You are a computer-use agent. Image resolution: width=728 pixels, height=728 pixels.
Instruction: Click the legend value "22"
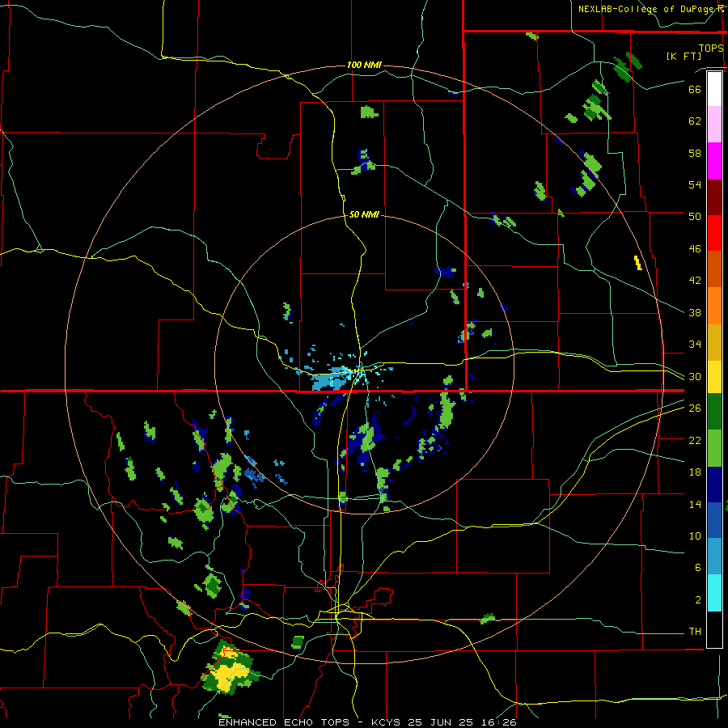click(x=695, y=440)
